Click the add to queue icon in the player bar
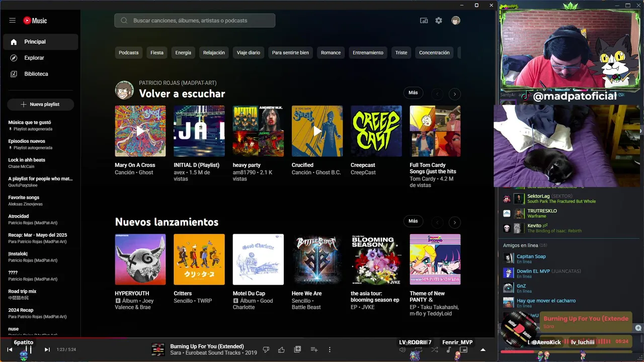Screen dimensions: 644x362 (314, 349)
